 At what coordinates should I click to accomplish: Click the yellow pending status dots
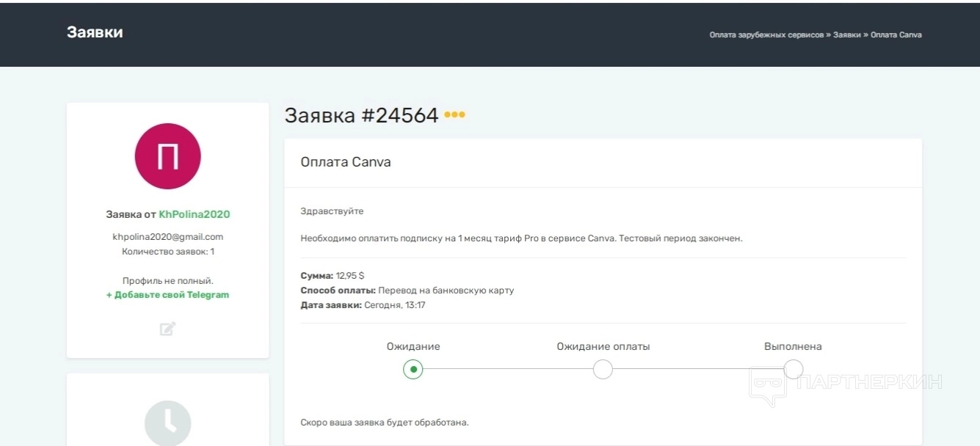click(x=454, y=115)
